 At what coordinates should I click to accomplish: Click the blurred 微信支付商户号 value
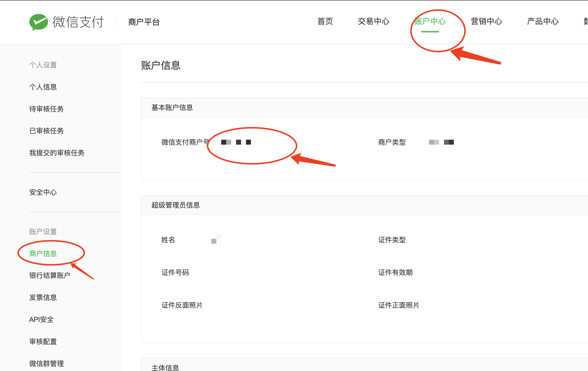[x=236, y=142]
